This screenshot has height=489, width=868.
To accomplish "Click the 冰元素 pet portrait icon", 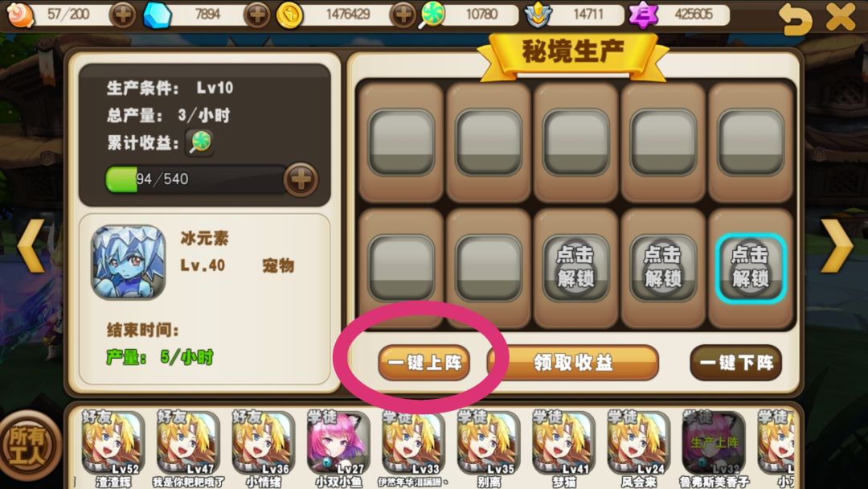I will pyautogui.click(x=129, y=262).
